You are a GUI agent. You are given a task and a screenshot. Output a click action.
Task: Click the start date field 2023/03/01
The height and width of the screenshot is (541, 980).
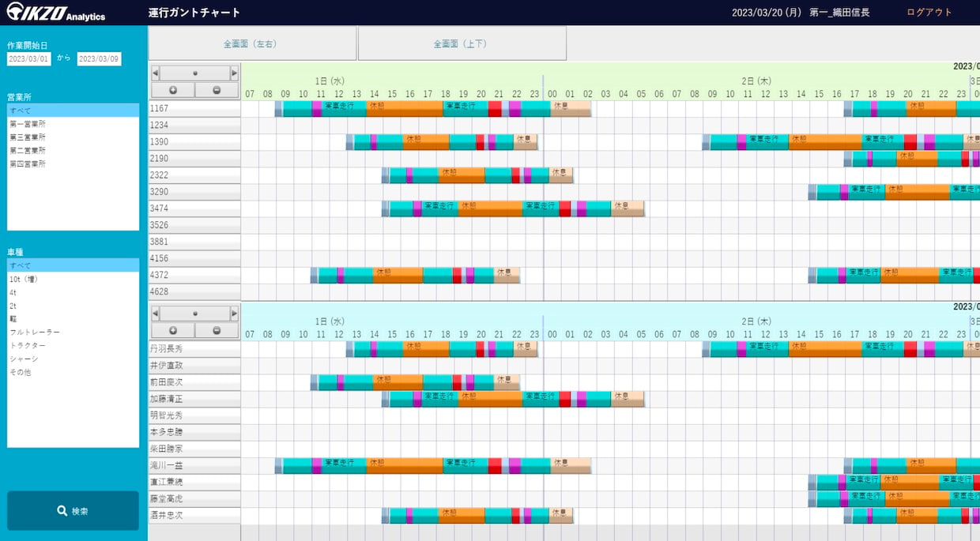point(29,59)
